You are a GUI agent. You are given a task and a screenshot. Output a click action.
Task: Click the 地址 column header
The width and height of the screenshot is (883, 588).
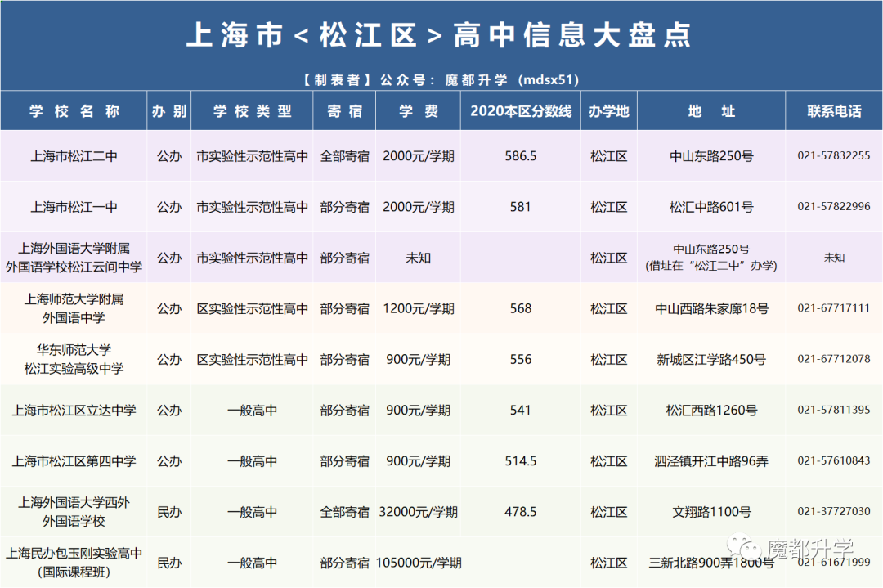tap(711, 111)
